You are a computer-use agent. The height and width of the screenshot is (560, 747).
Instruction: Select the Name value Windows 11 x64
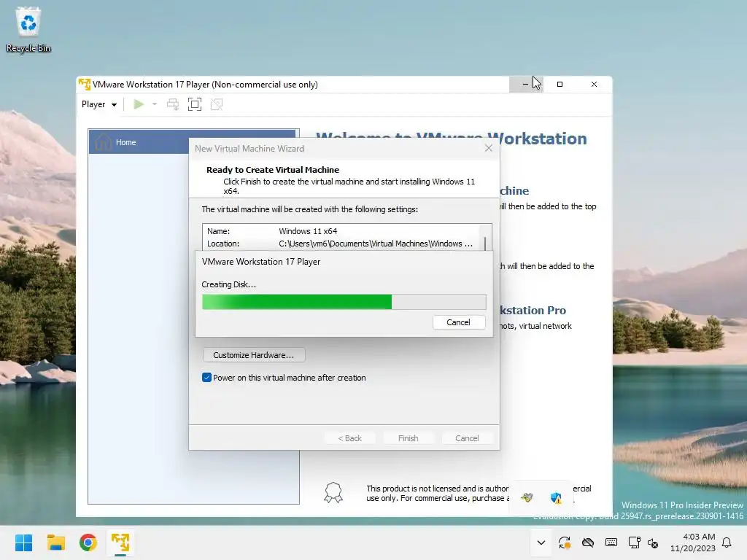coord(308,231)
